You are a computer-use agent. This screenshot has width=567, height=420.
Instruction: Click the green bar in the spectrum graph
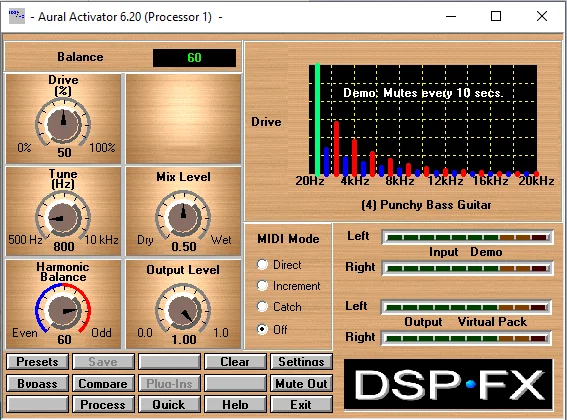click(317, 119)
